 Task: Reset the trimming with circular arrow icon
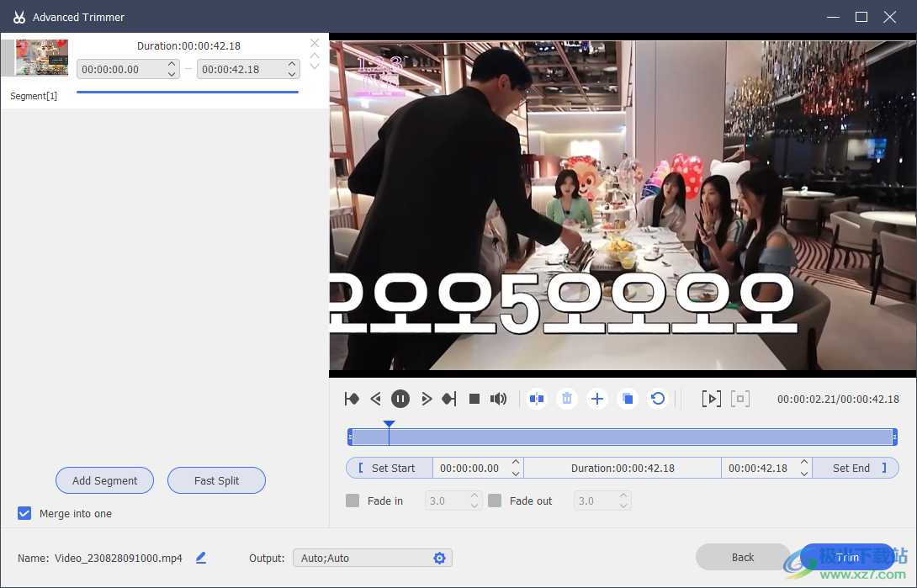pyautogui.click(x=658, y=399)
